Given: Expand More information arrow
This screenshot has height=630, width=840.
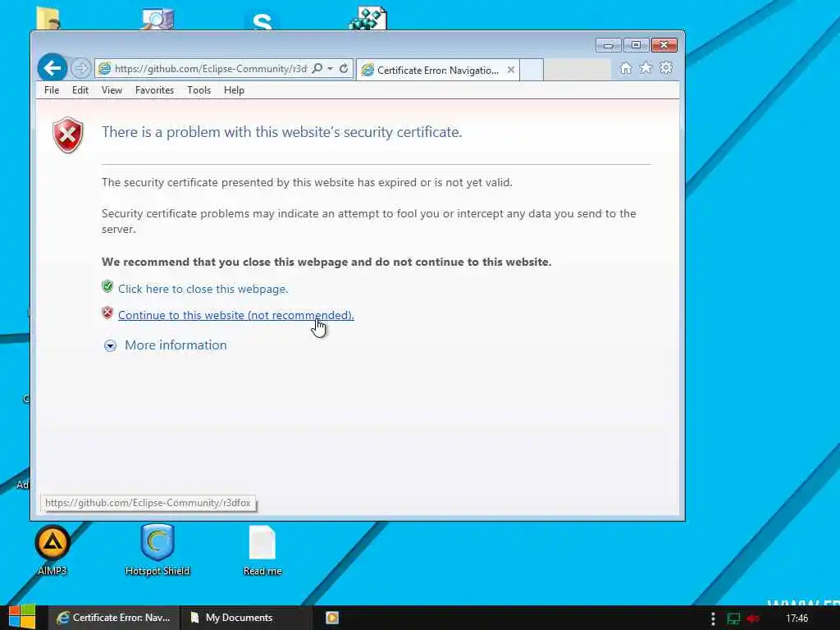Looking at the screenshot, I should click(110, 346).
